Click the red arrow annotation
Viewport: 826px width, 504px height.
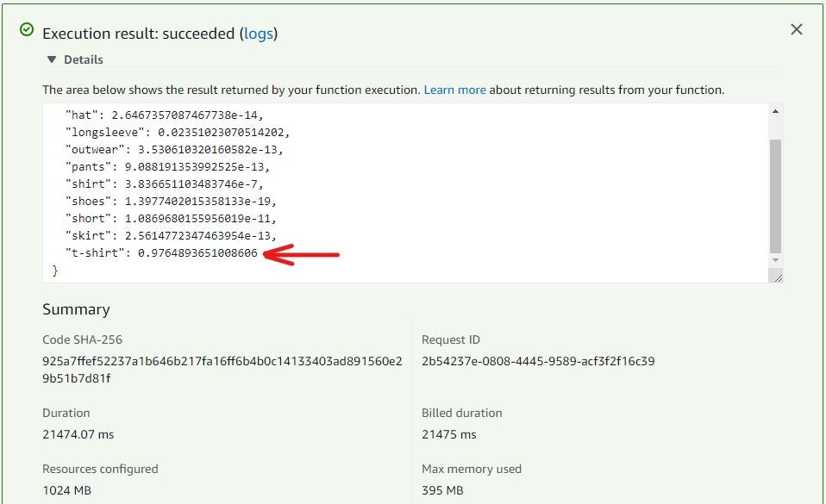coord(303,254)
